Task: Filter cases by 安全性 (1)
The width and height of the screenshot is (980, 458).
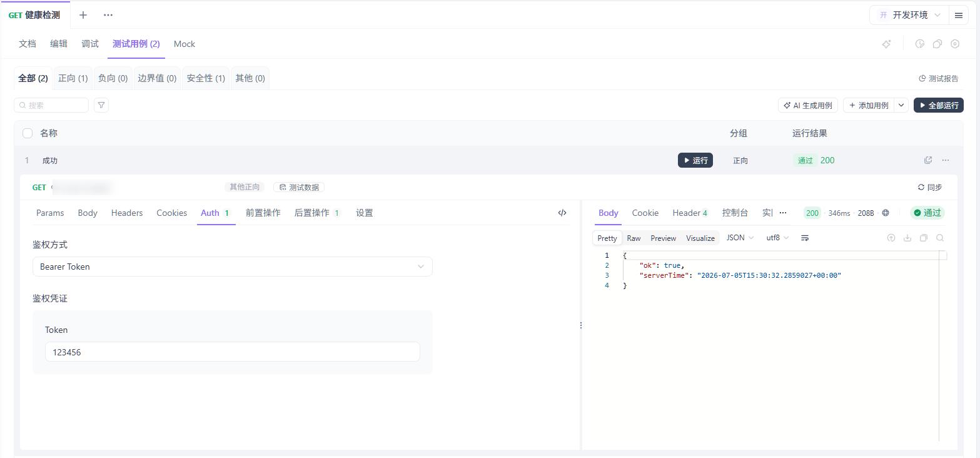Action: 206,78
